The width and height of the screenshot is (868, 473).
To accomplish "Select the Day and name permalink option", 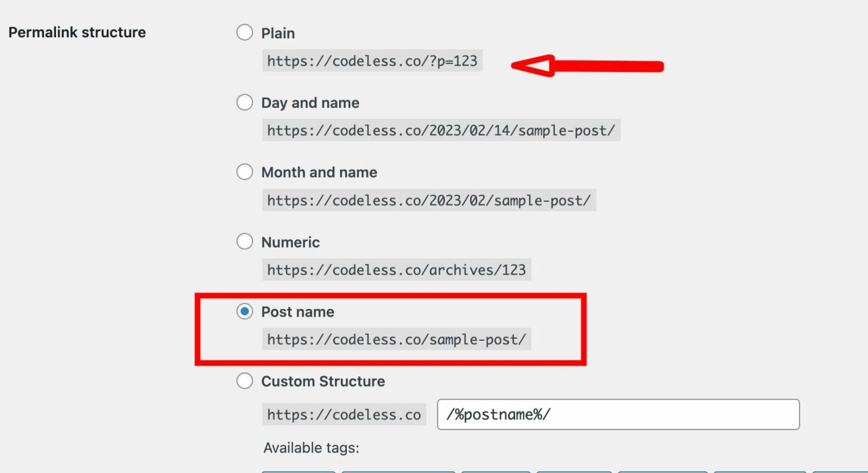I will [x=245, y=102].
